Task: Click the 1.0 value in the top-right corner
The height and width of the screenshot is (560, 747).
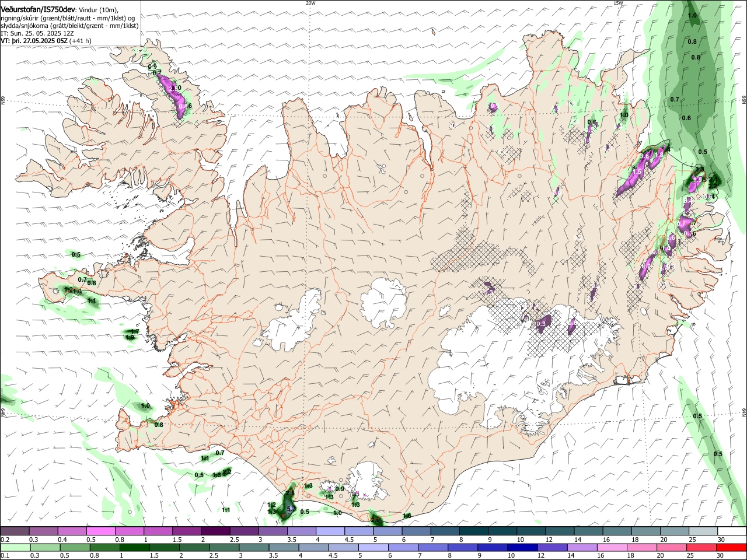Action: 692,15
